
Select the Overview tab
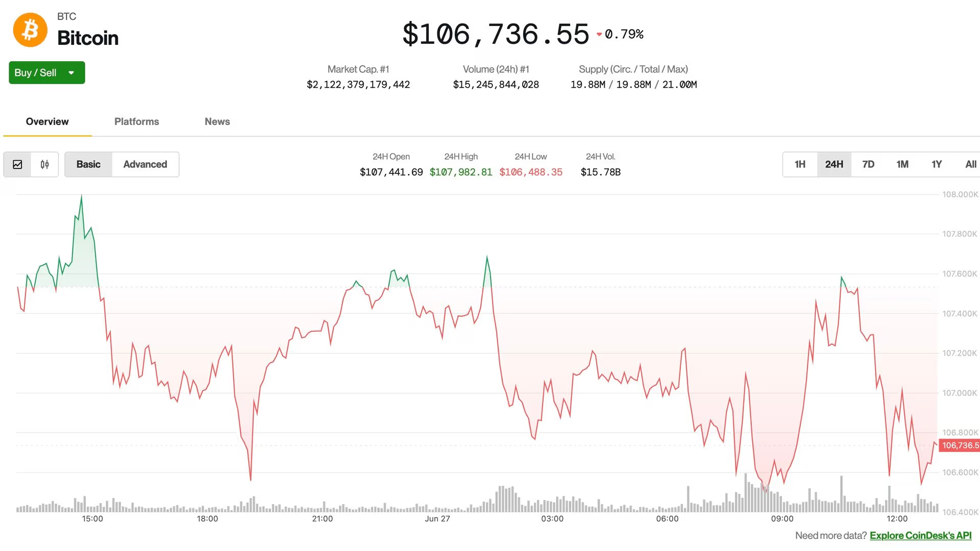(x=47, y=121)
